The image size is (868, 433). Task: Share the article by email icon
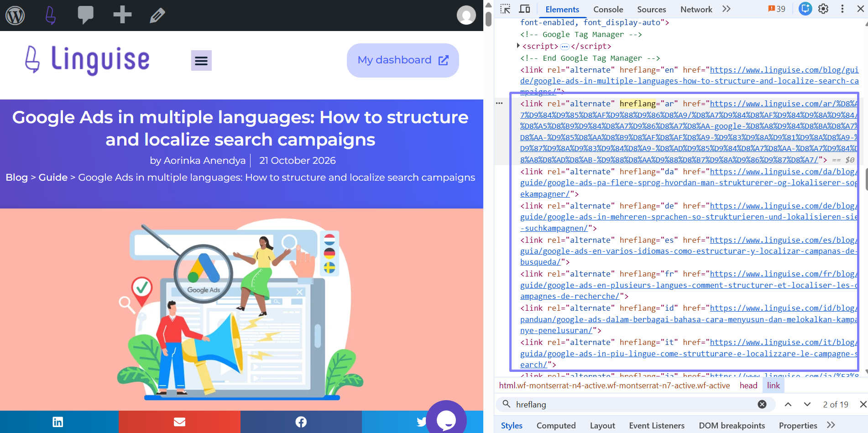[x=179, y=422]
